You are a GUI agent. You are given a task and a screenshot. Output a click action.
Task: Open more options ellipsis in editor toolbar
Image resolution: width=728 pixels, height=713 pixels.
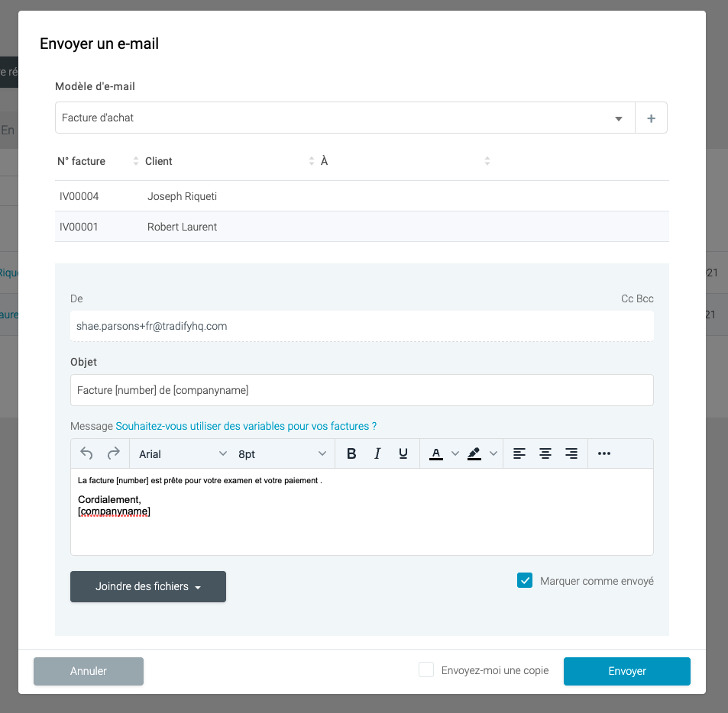(604, 453)
